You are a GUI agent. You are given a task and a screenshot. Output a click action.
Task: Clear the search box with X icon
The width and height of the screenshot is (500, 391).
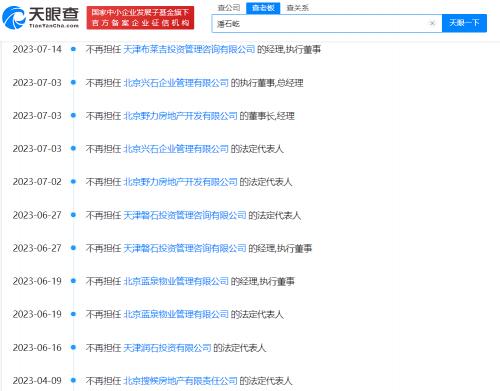pos(432,23)
